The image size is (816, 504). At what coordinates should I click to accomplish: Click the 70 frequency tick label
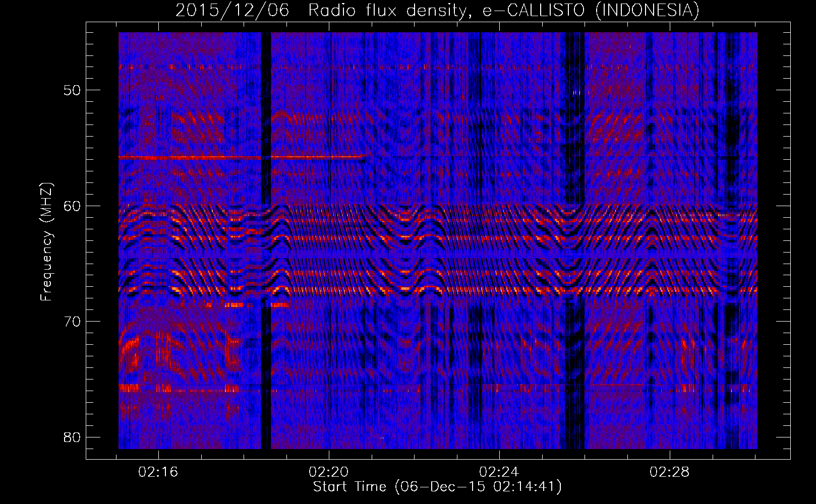coord(73,322)
